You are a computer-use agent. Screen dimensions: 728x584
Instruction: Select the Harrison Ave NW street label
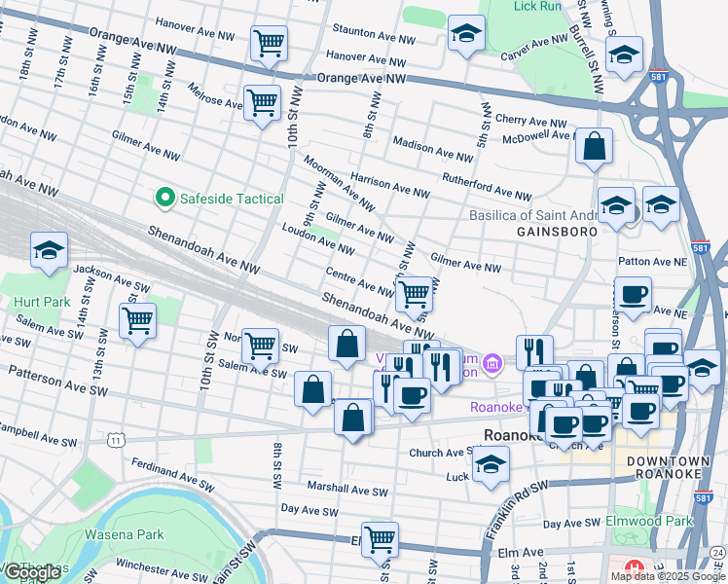tap(390, 185)
